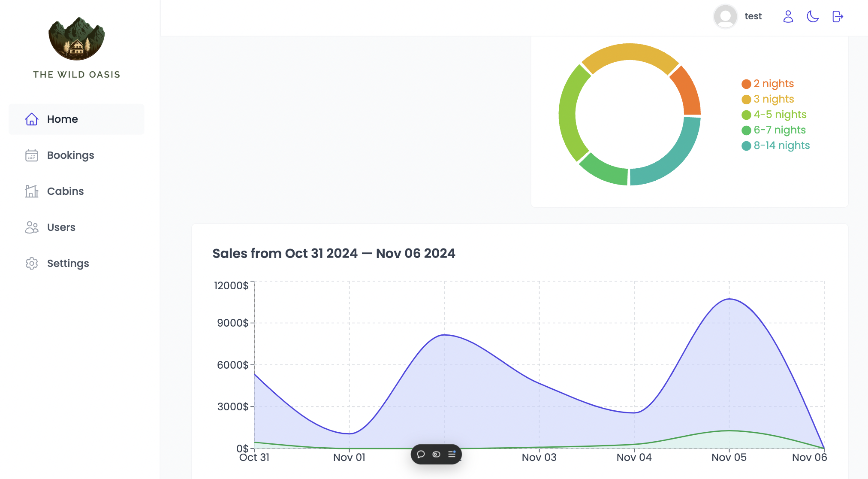
Task: Click the 'Sales from Oct 31 2024' heading
Action: (334, 253)
